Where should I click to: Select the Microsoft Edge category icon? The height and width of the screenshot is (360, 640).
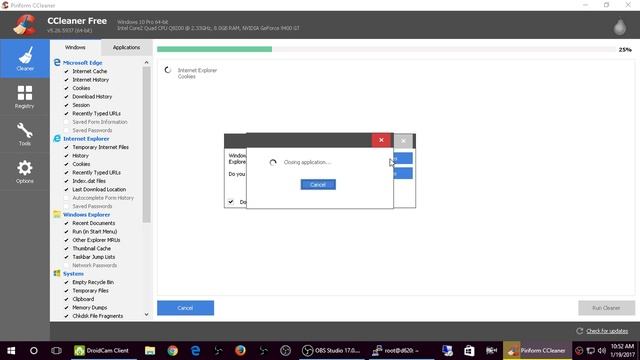coord(57,62)
